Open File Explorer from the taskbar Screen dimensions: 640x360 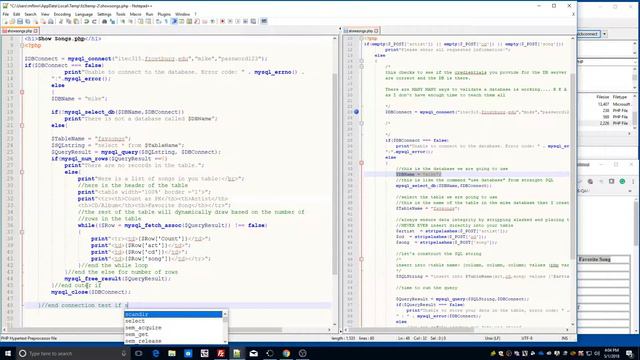172,353
